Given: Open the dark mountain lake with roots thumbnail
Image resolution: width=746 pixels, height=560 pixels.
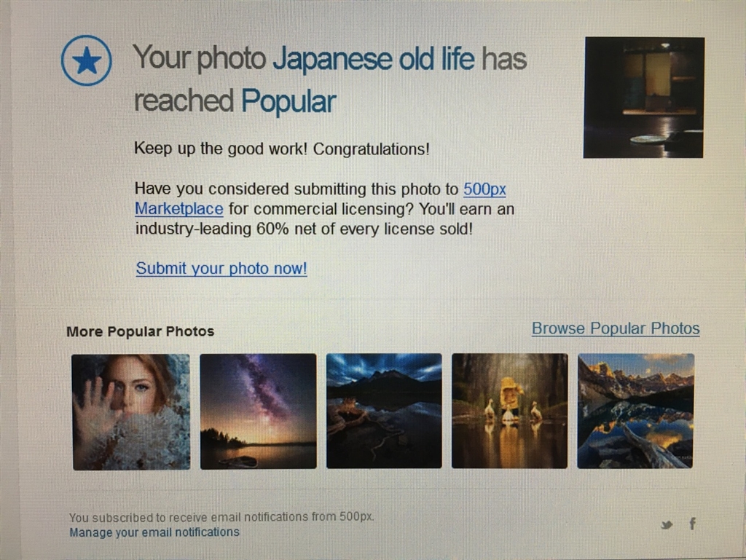Looking at the screenshot, I should [x=384, y=411].
